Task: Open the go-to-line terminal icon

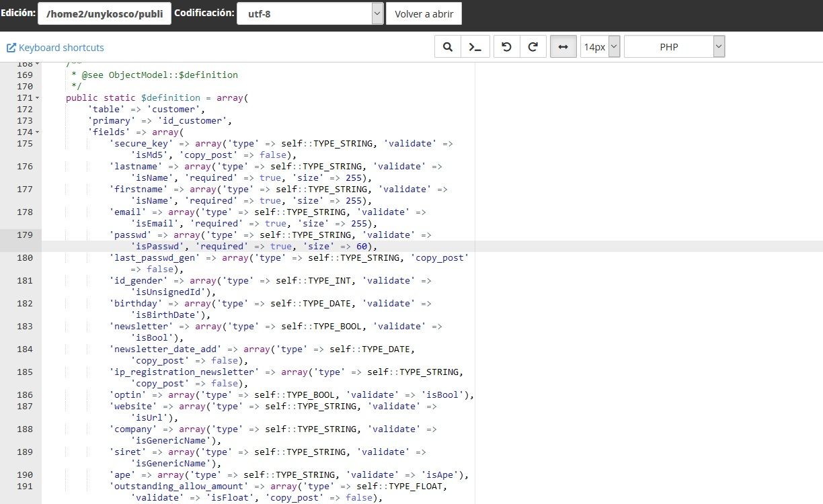Action: [475, 47]
